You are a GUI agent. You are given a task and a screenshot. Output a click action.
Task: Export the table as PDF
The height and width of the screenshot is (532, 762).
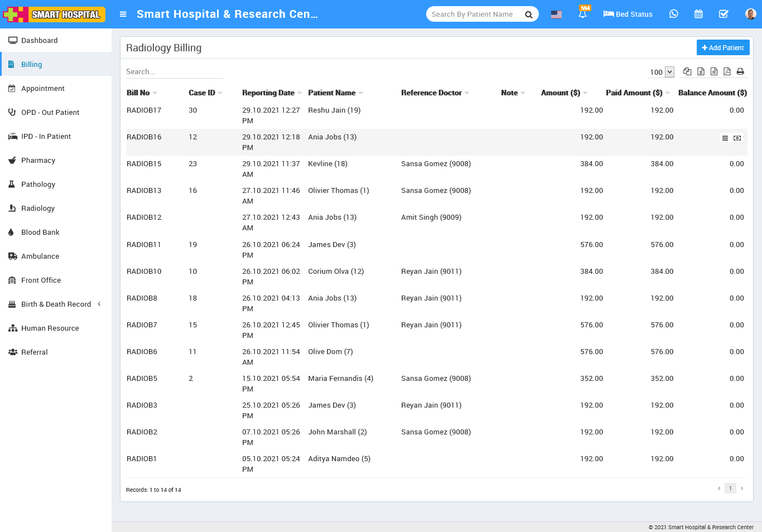point(727,71)
